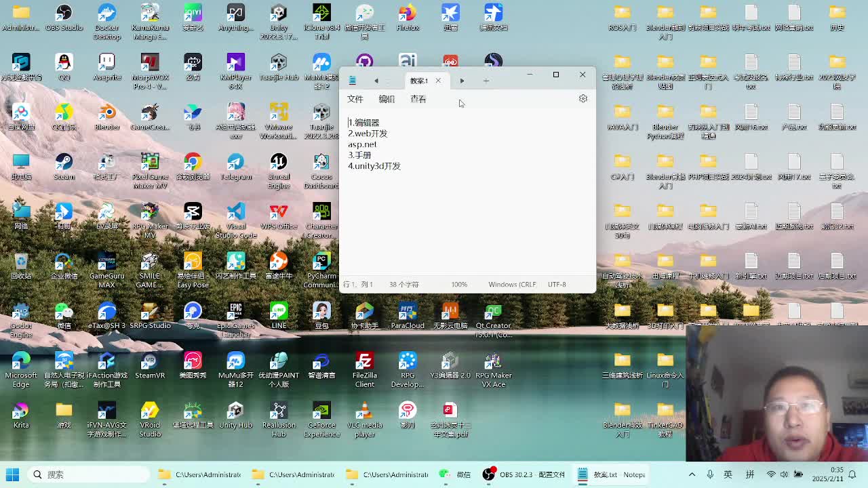
Task: Open the 近期项目.txt file
Action: [794, 266]
